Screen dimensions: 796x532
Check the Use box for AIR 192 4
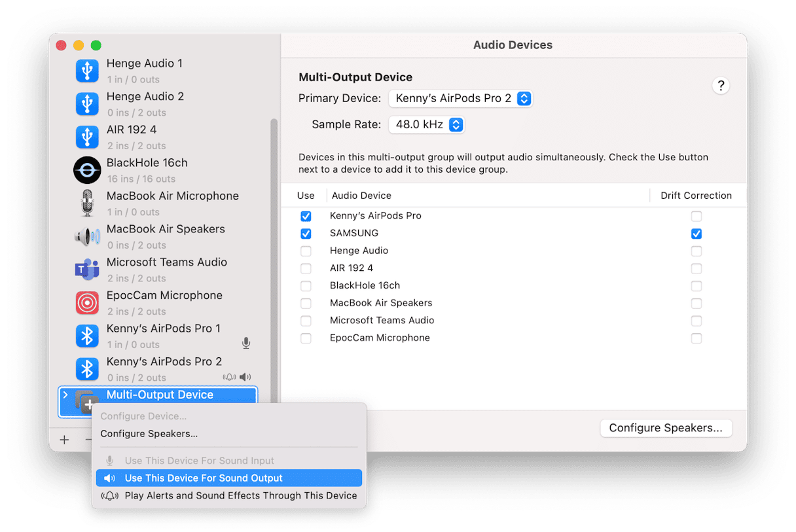(306, 268)
